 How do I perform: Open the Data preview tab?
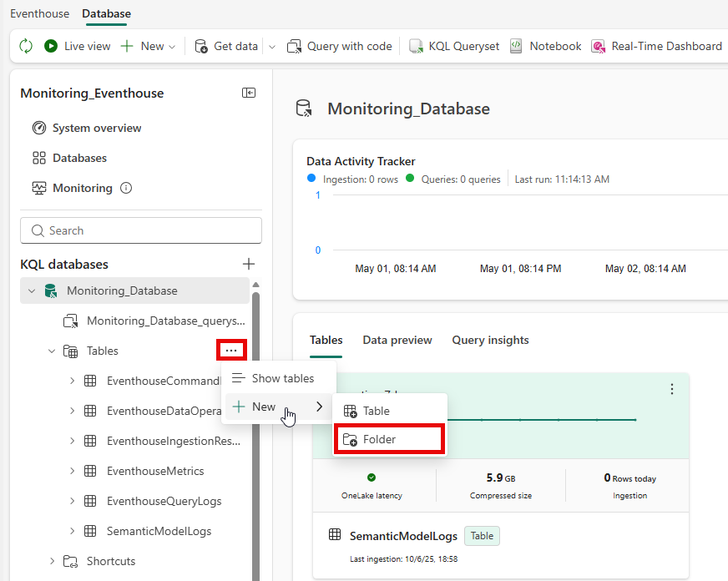pyautogui.click(x=397, y=340)
